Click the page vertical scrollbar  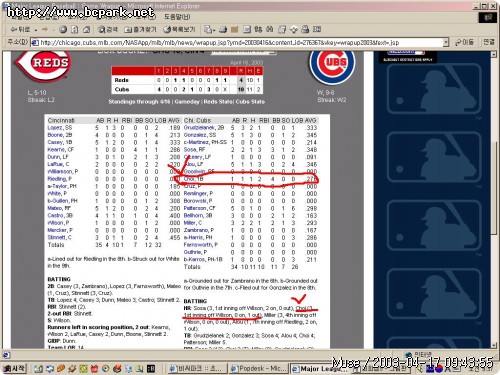[x=494, y=200]
